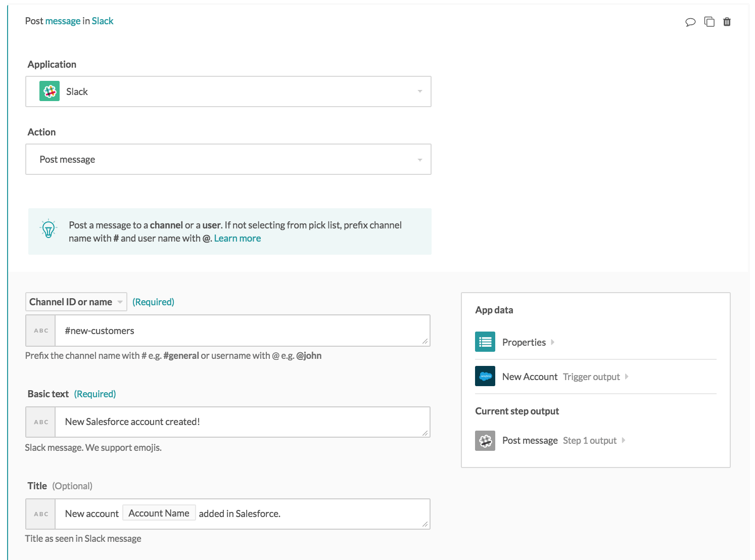Click the Salesforce New Account icon
Screen dimensions: 755x560
(x=485, y=377)
